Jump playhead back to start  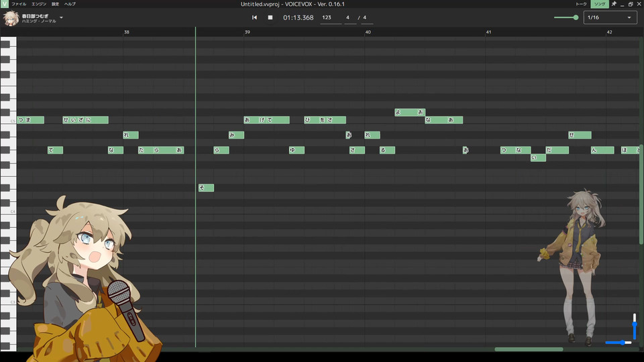click(254, 17)
